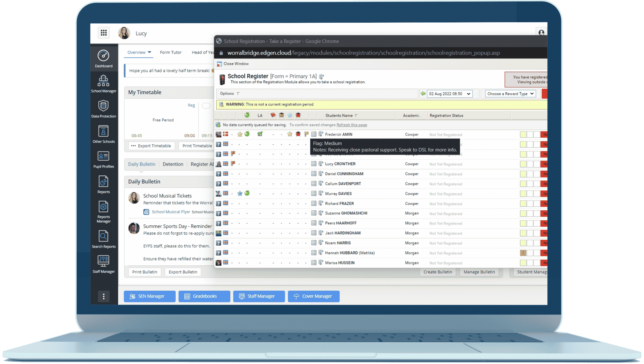644x364 pixels.
Task: Click the grid icon in Callum DAVENPORT's row
Action: click(314, 184)
